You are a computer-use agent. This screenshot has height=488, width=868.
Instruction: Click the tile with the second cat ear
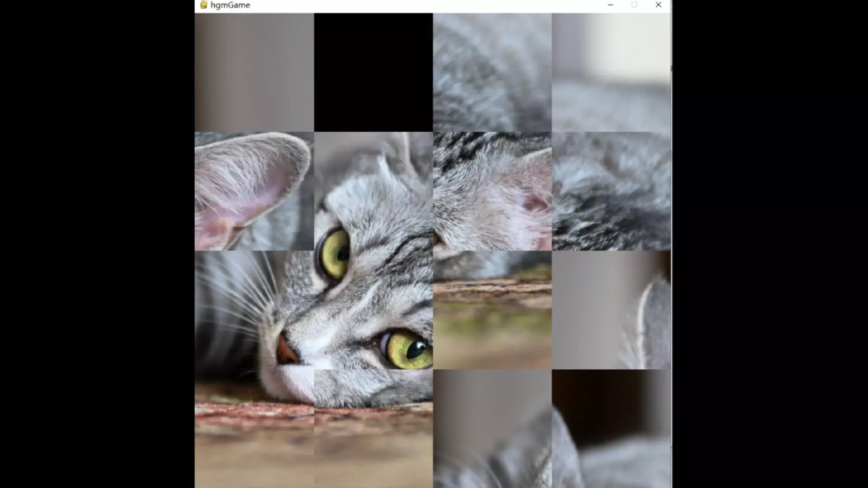(493, 190)
